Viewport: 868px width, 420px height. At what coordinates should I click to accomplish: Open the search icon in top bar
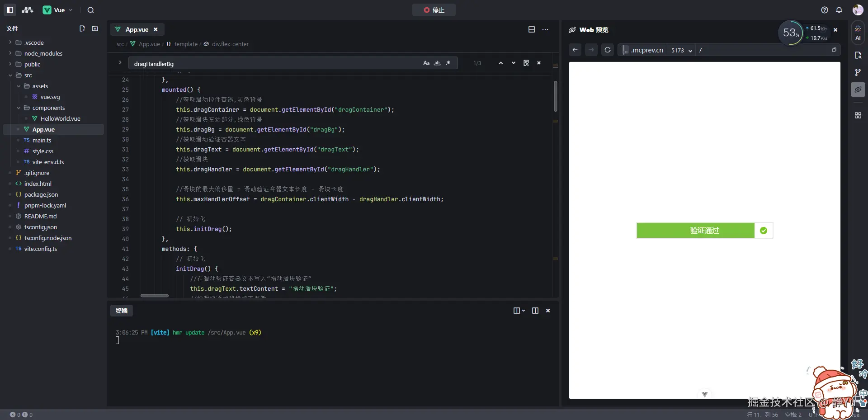click(90, 10)
